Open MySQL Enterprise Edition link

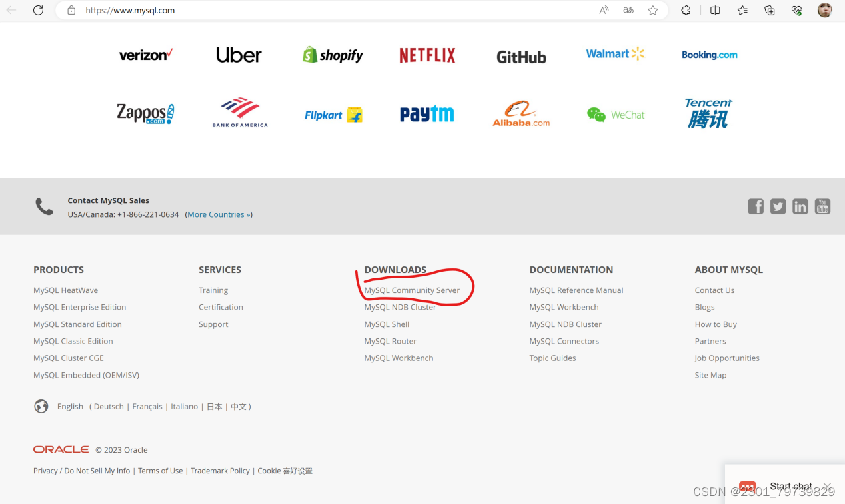79,307
